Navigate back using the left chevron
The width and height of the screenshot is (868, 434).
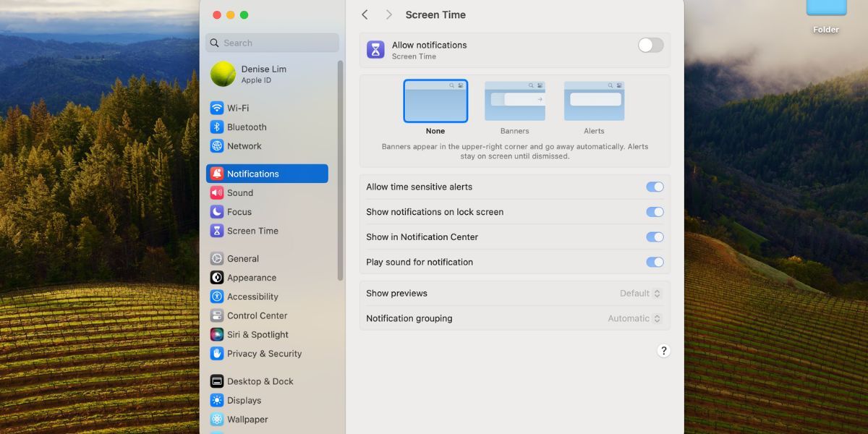pos(365,14)
